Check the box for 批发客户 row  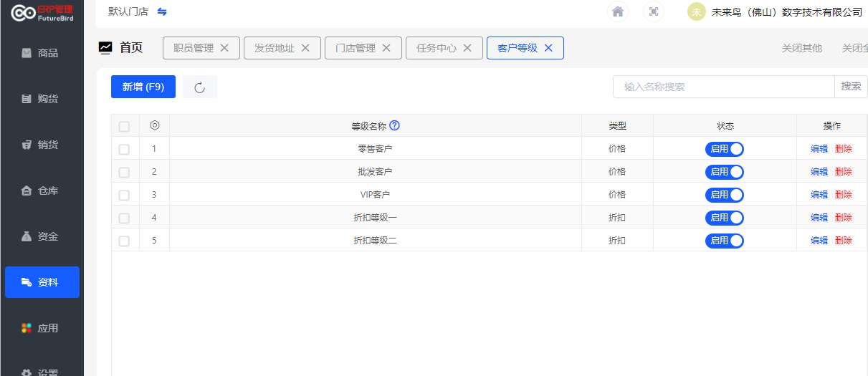pyautogui.click(x=124, y=173)
